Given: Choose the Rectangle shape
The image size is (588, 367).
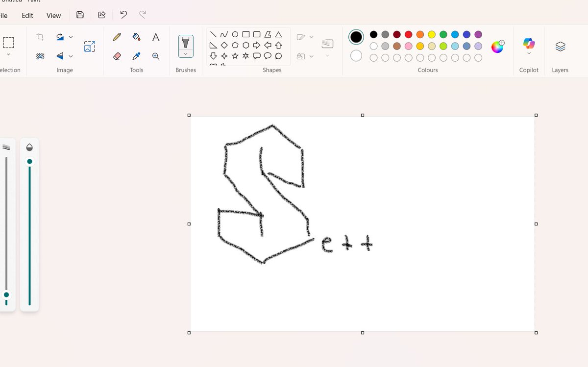Looking at the screenshot, I should click(x=246, y=34).
